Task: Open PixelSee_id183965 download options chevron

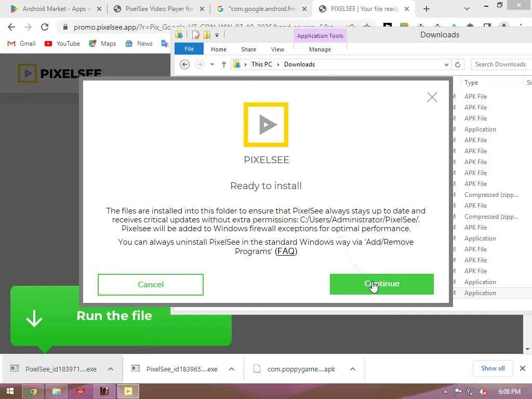Action: (232, 369)
